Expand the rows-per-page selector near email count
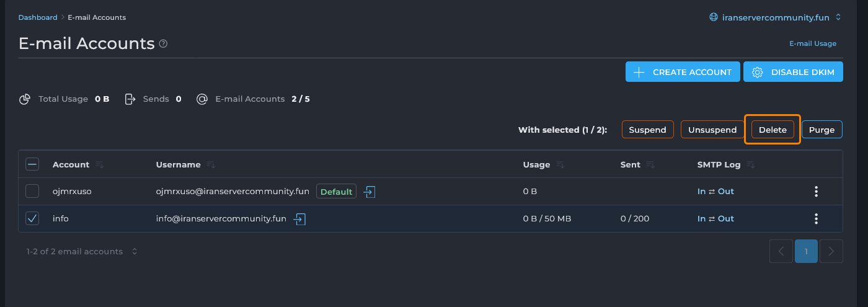 click(x=135, y=252)
